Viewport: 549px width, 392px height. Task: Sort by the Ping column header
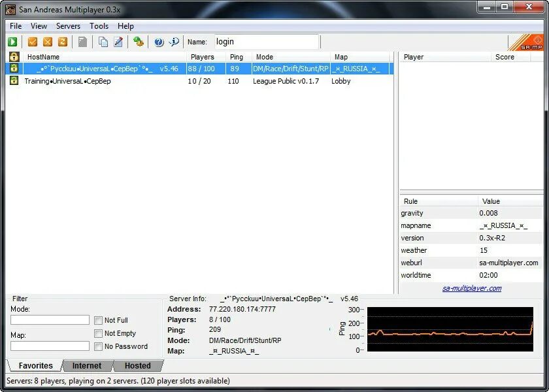point(239,57)
